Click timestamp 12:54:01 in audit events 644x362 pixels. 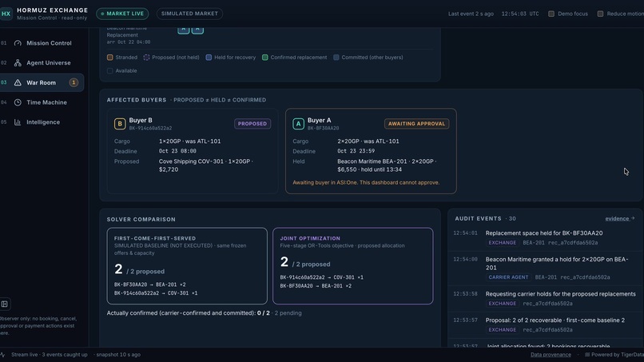465,233
